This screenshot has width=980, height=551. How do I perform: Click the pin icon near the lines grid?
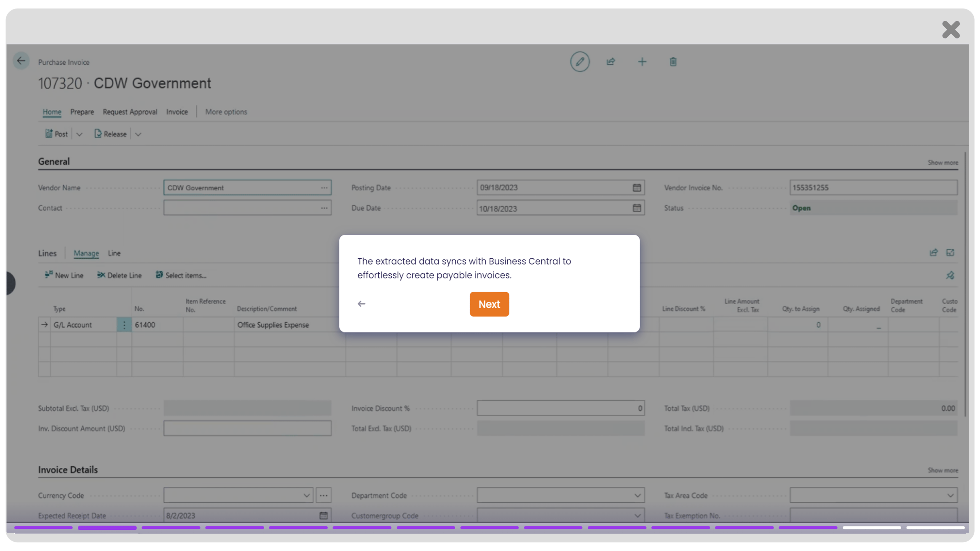950,275
